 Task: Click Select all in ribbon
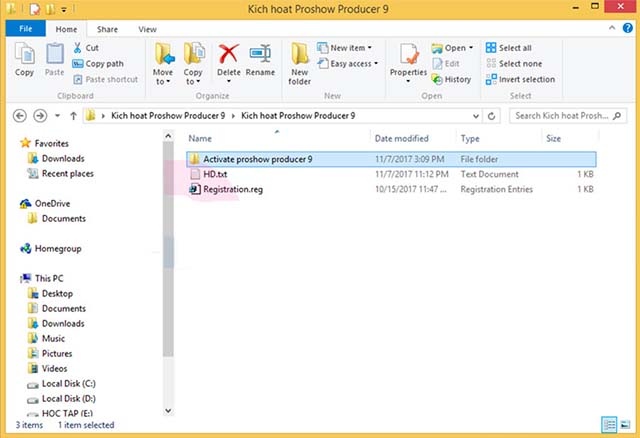coord(508,47)
